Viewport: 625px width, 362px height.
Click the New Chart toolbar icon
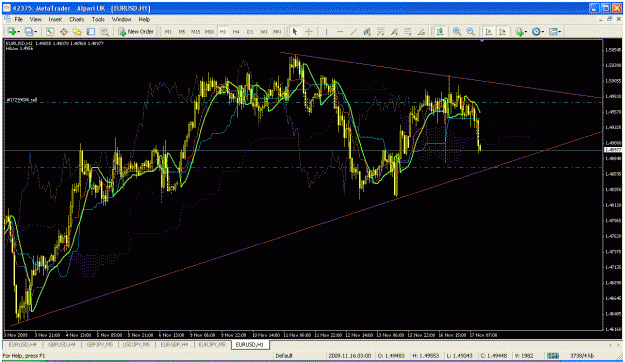point(12,31)
